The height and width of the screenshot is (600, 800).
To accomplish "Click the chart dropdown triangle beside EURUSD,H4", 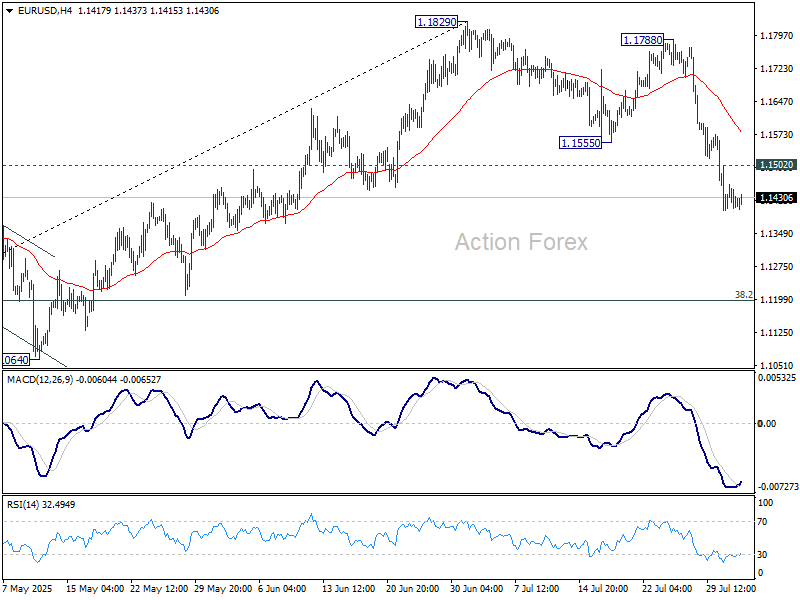I will (10, 11).
